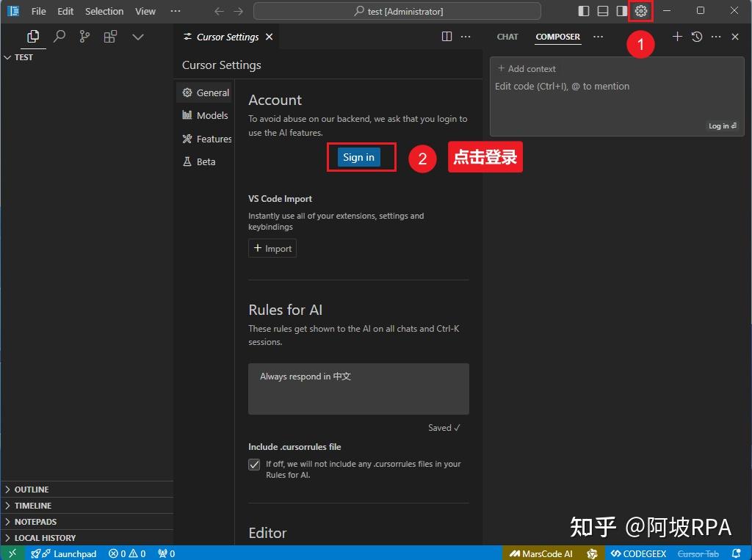Click the Import button under VS Code Import
This screenshot has width=752, height=560.
tap(272, 248)
